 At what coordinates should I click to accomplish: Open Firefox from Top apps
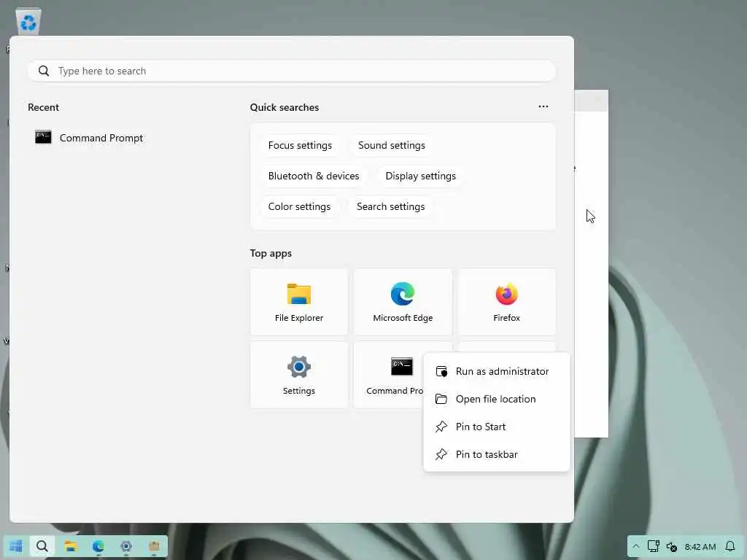(x=506, y=302)
